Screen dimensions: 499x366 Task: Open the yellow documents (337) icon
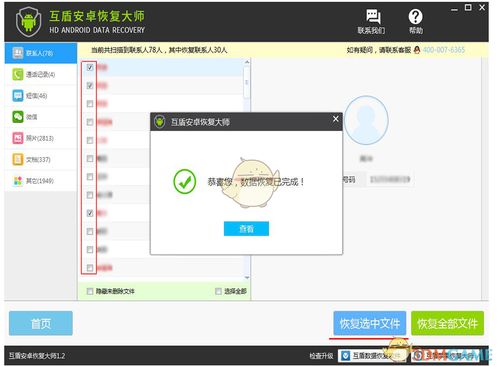18,159
